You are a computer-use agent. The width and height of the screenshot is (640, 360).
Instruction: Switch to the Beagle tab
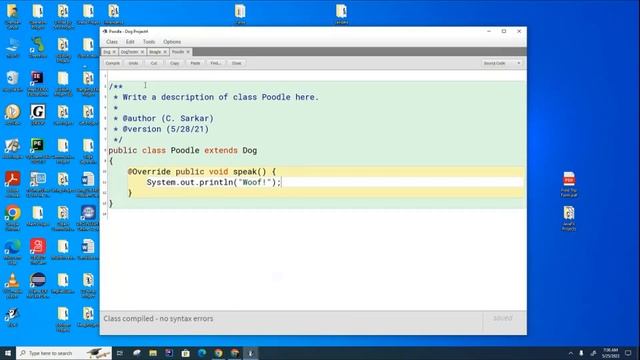tap(155, 52)
